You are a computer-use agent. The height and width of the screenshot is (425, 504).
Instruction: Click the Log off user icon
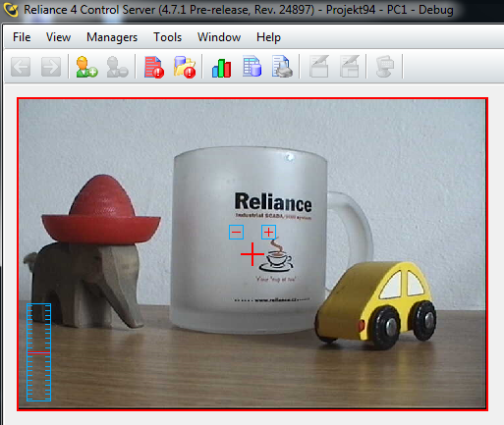point(117,67)
